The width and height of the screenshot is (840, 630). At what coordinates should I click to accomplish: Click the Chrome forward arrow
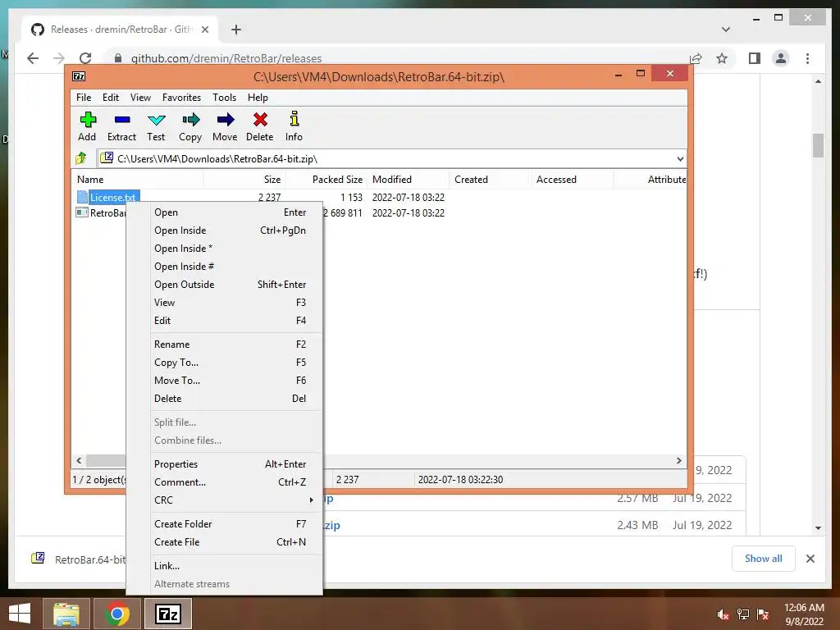point(59,58)
